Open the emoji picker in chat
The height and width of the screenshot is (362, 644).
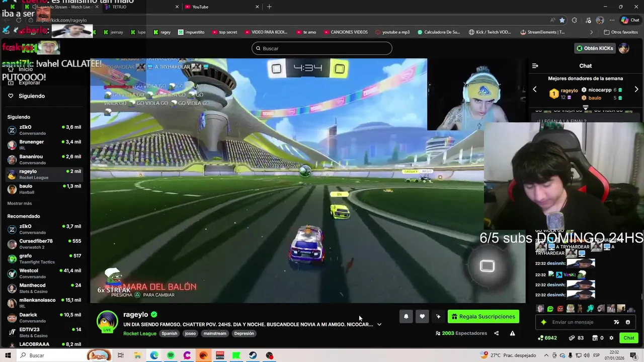(628, 322)
